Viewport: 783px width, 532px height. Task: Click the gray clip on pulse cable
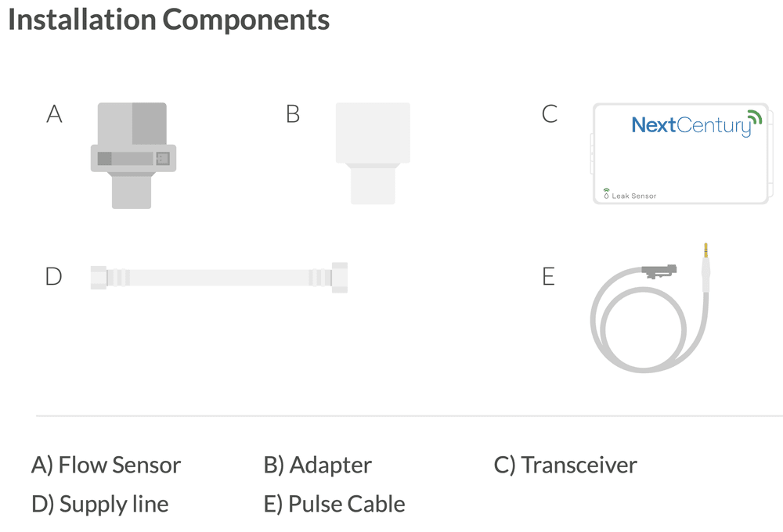coord(659,271)
